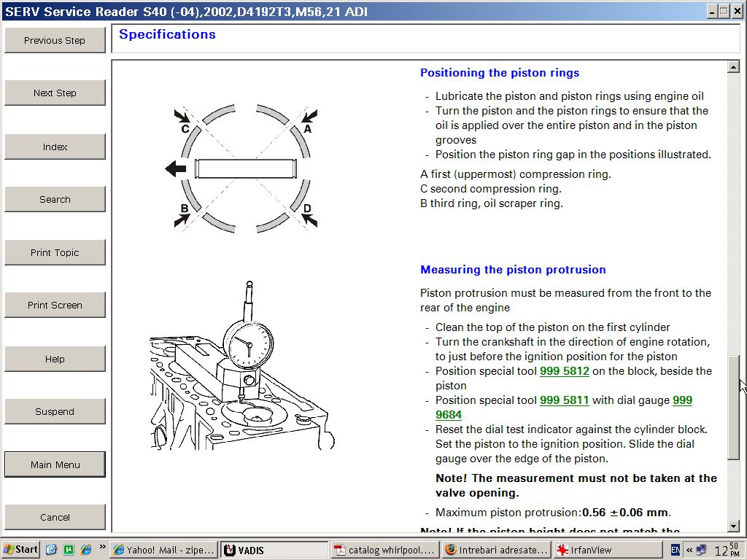Click the 'Positioning the piston rings' heading
The height and width of the screenshot is (560, 747).
click(x=499, y=73)
